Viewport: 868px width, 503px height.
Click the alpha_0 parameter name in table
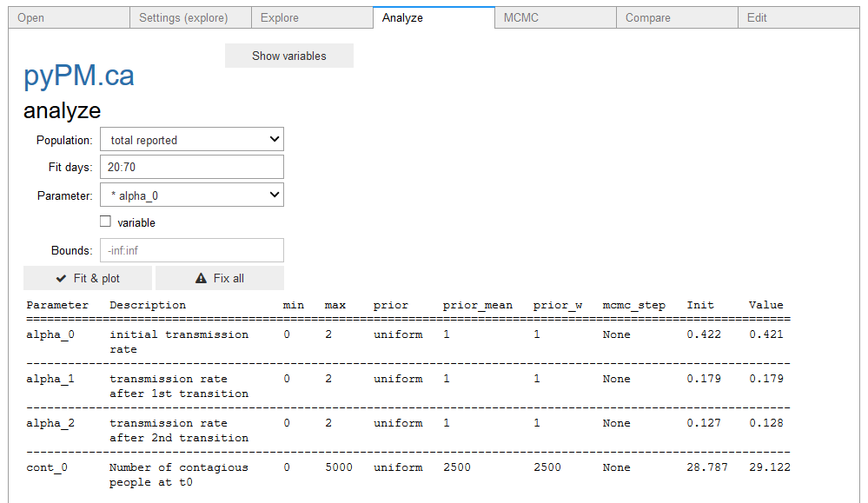50,334
